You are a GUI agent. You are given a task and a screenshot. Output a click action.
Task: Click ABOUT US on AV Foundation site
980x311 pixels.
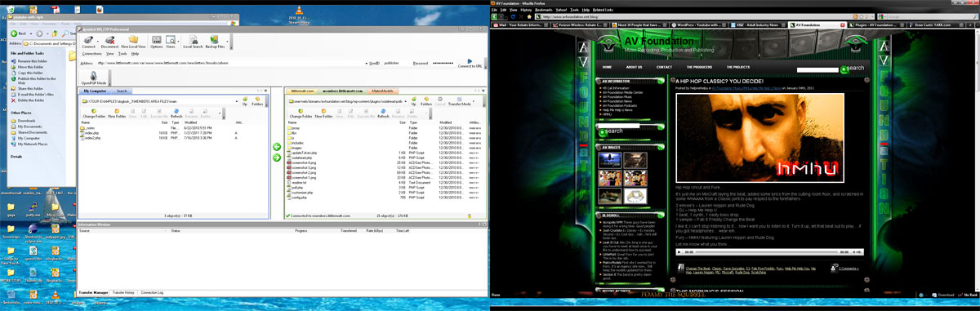tap(634, 66)
